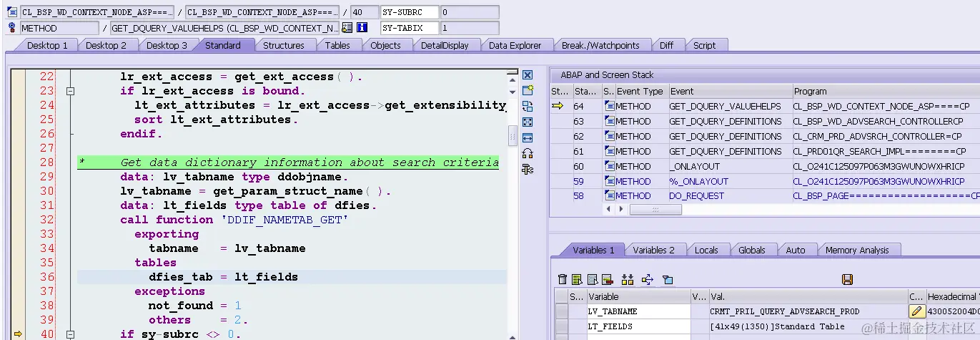Open the Script tab

(704, 45)
